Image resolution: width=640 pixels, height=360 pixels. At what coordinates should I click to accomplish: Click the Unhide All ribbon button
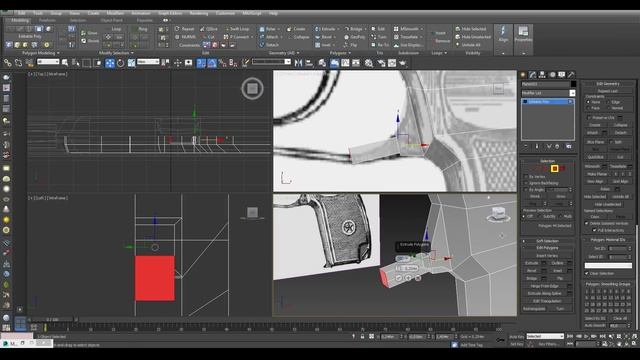[468, 45]
